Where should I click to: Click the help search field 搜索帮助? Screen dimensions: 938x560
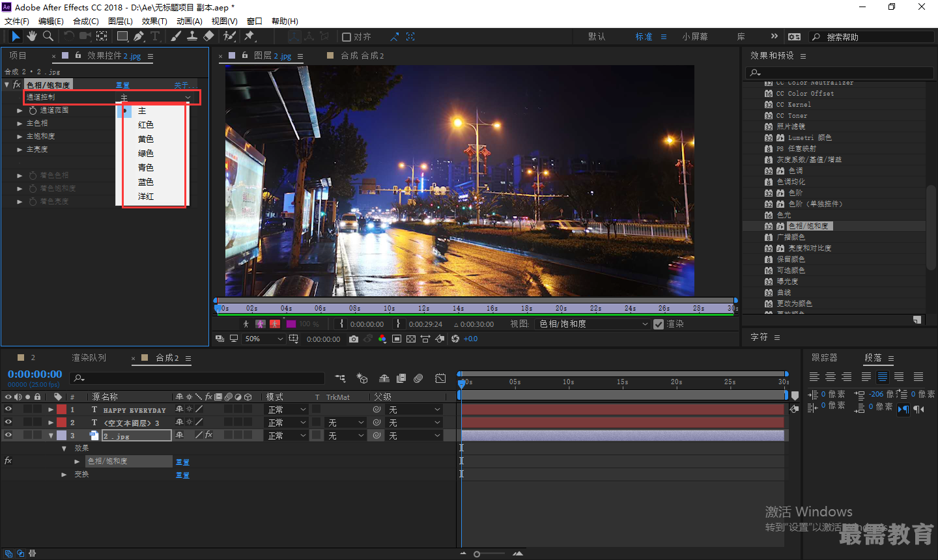pyautogui.click(x=870, y=37)
